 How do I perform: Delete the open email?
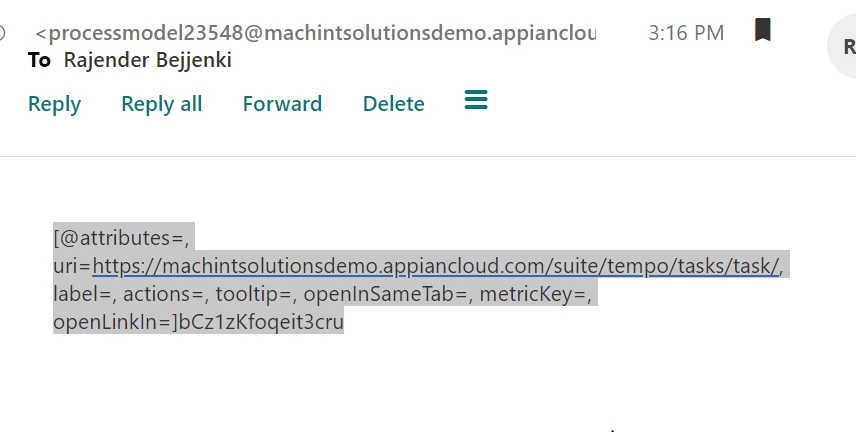394,104
